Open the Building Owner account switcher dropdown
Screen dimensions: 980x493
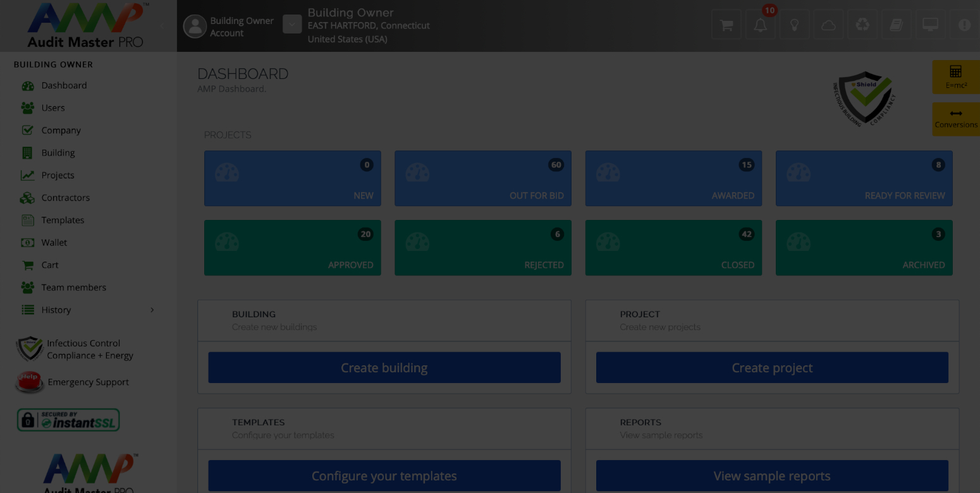(x=292, y=25)
